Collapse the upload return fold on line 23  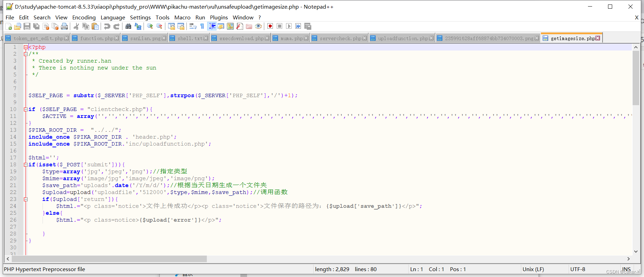(x=26, y=199)
